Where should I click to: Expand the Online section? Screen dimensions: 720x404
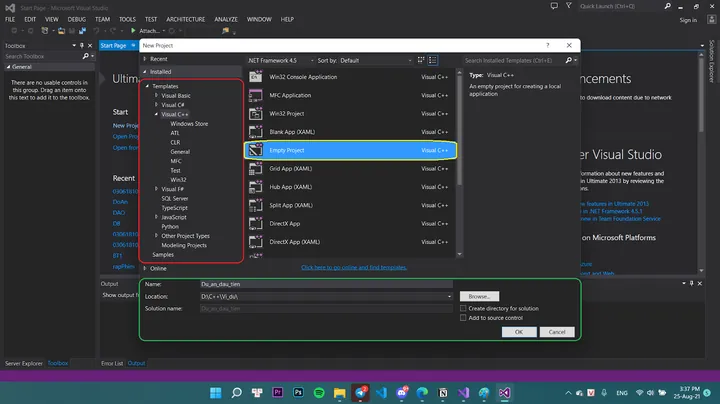click(x=145, y=268)
